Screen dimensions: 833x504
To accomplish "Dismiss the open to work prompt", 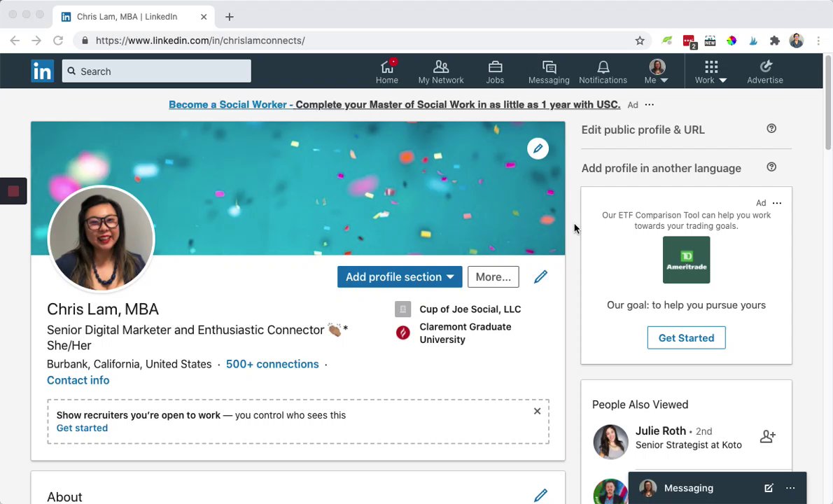I will 537,411.
